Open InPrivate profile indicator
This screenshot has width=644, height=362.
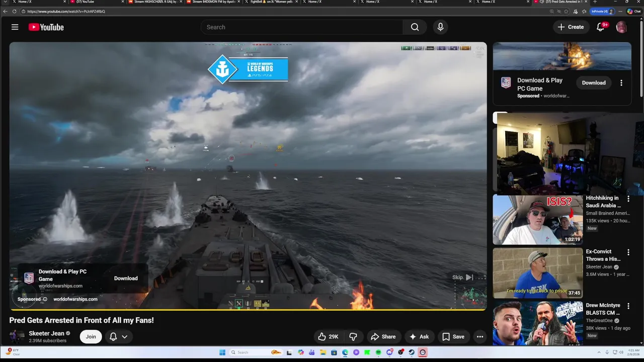(x=602, y=11)
